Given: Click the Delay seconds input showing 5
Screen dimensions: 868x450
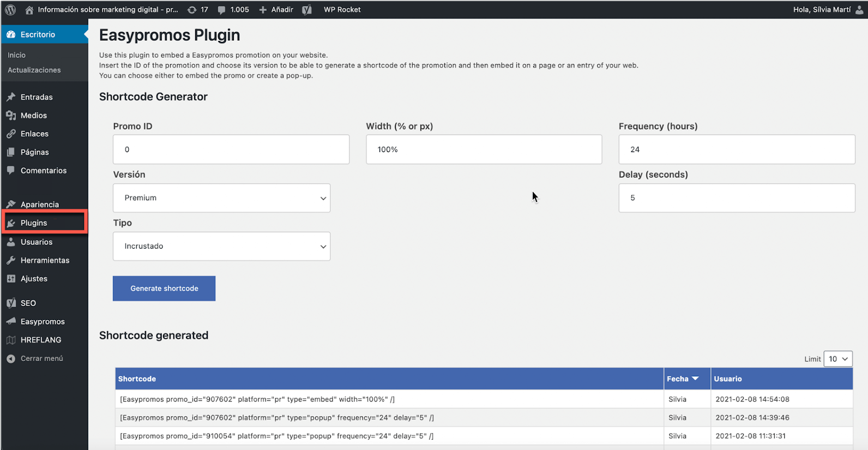Looking at the screenshot, I should tap(737, 198).
